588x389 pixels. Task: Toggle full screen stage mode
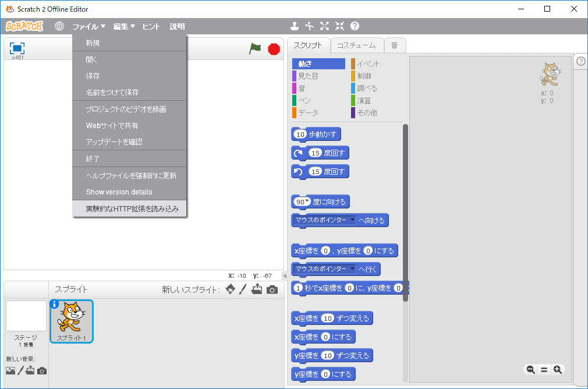[x=17, y=48]
